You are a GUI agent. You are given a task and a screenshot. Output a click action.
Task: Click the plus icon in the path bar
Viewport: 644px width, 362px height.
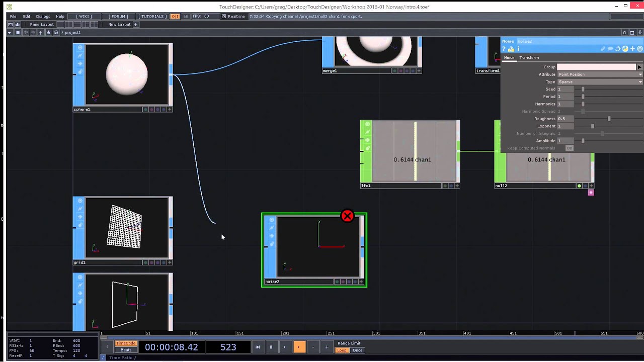coord(41,32)
